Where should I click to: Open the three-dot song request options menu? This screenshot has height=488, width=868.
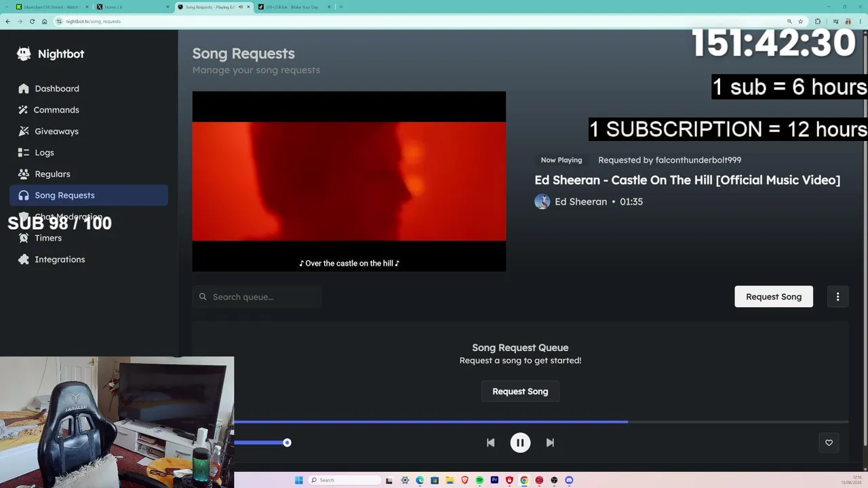coord(837,297)
